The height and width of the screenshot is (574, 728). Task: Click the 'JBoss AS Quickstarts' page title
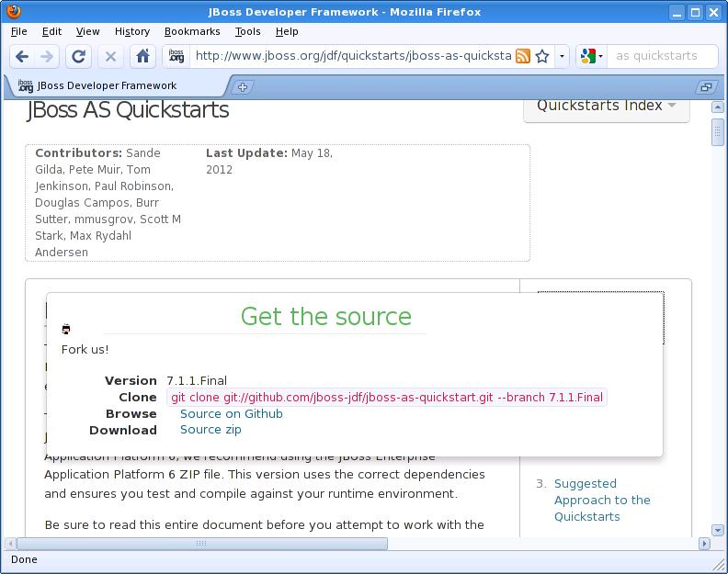click(x=128, y=110)
